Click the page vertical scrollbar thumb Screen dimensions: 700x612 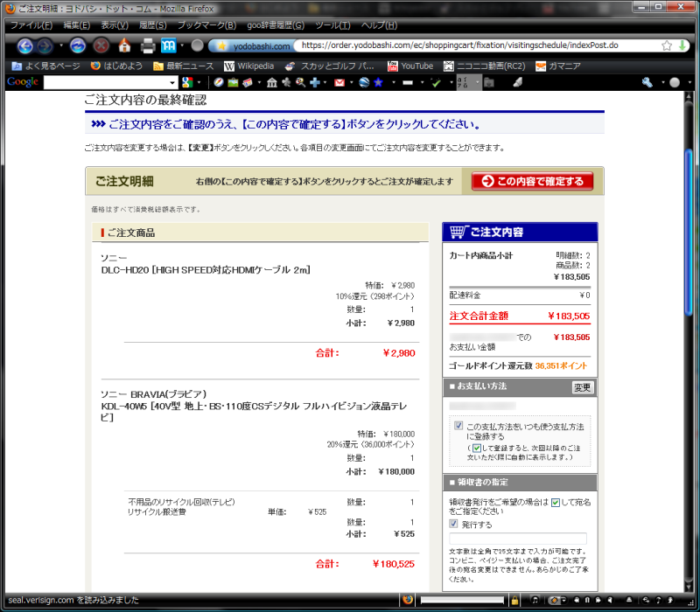tap(689, 232)
